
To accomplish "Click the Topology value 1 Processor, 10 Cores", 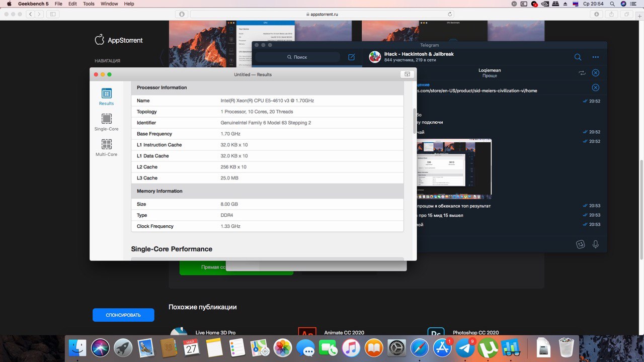I will tap(257, 112).
